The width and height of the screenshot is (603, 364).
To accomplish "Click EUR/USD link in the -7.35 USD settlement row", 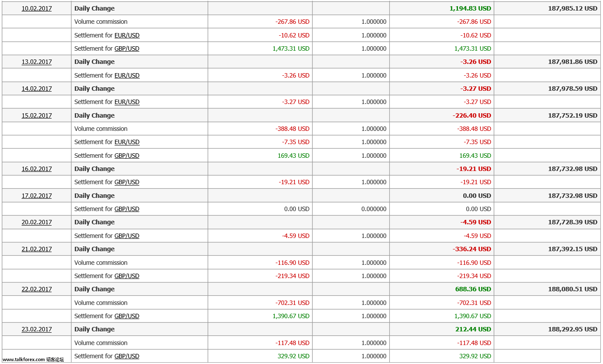I will point(127,142).
